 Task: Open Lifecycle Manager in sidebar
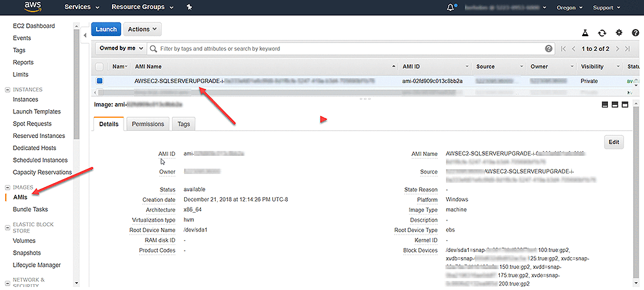[x=37, y=265]
